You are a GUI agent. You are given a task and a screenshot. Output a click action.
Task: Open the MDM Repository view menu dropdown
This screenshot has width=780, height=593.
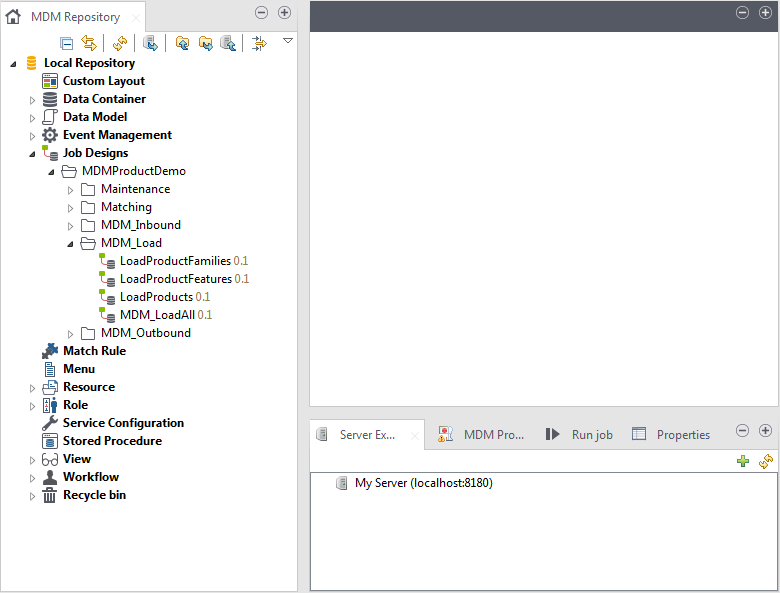tap(288, 40)
